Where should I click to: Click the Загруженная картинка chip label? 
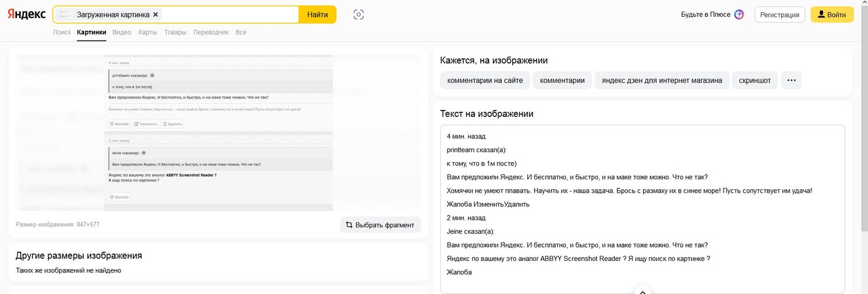113,14
